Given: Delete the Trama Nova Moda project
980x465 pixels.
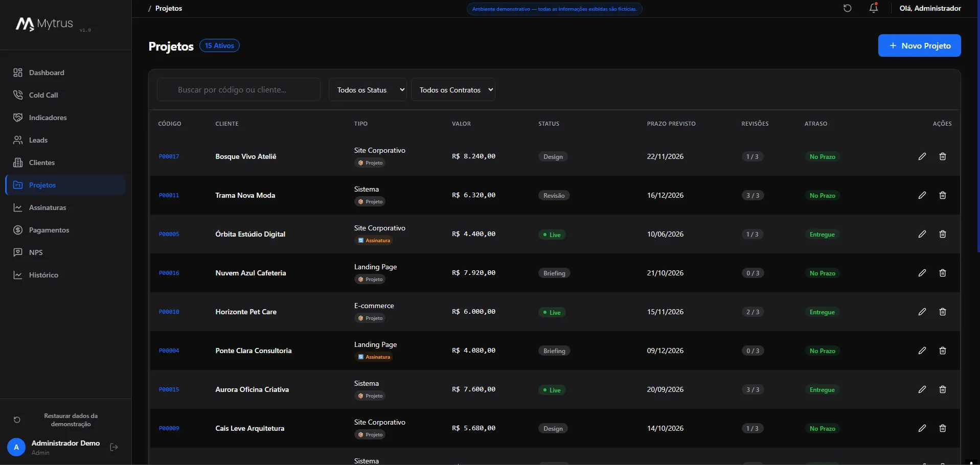Looking at the screenshot, I should [943, 195].
